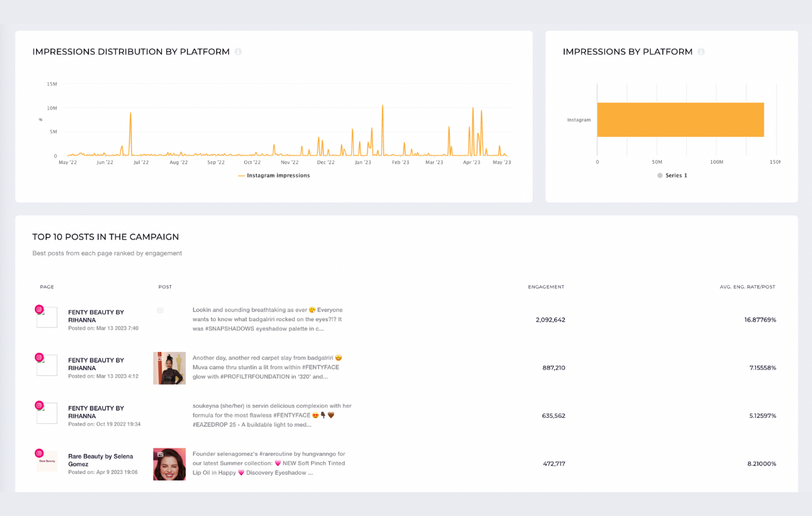Click the AVG. ENG. RATE/POST column header
This screenshot has width=812, height=516.
[748, 287]
